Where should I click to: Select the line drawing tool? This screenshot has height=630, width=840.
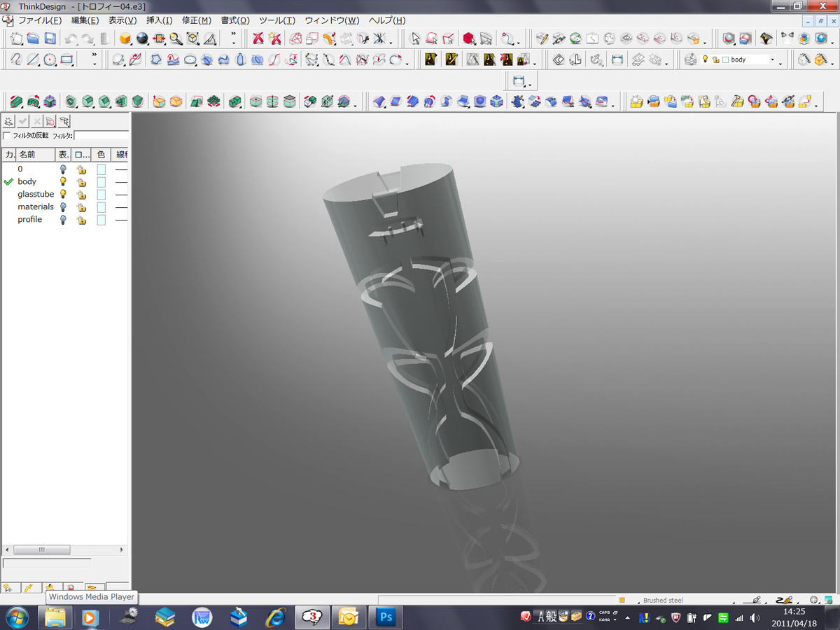tap(33, 60)
